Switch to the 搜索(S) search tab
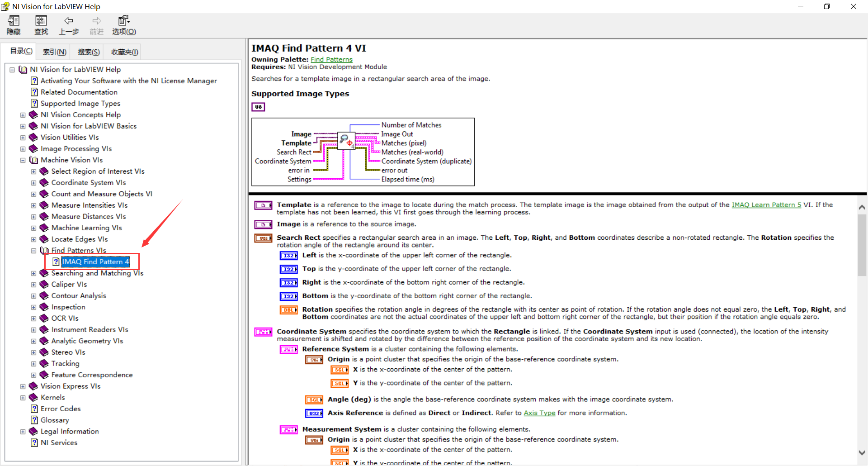The width and height of the screenshot is (868, 466). pyautogui.click(x=89, y=52)
